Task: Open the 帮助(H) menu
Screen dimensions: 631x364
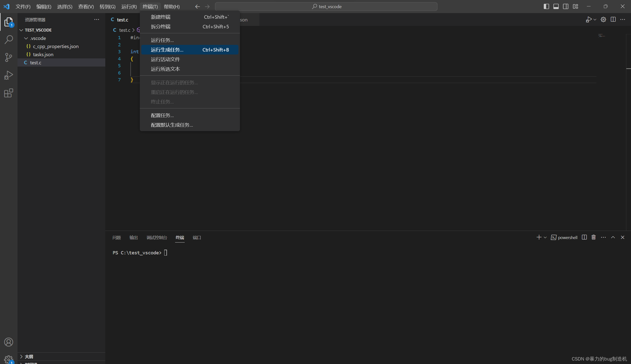Action: [172, 6]
